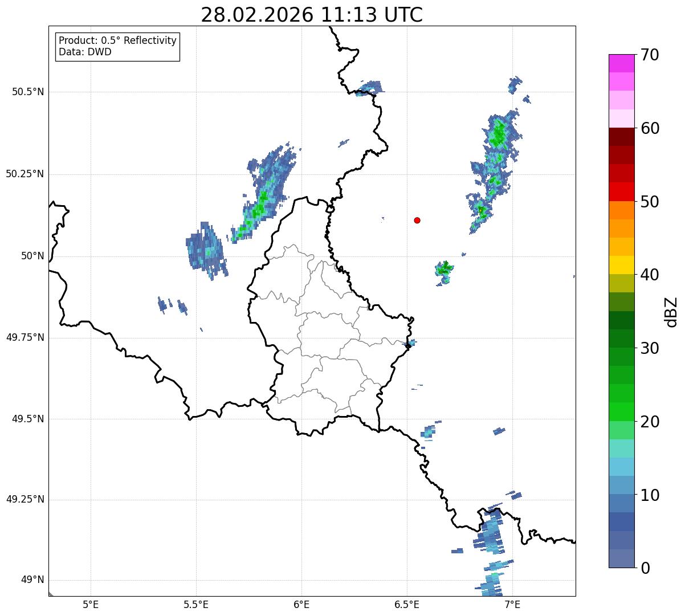Click the 49.25°N latitude tick label
This screenshot has width=685, height=616.
pyautogui.click(x=25, y=499)
